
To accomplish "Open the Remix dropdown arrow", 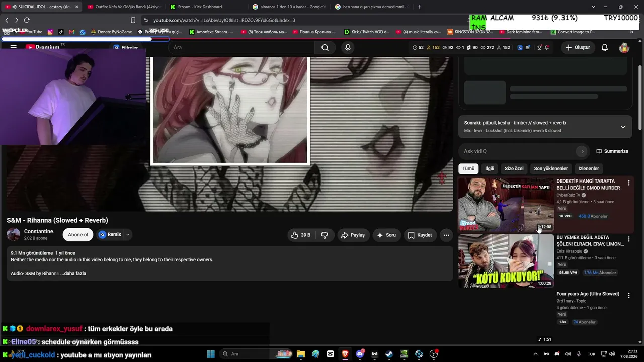I will click(128, 235).
